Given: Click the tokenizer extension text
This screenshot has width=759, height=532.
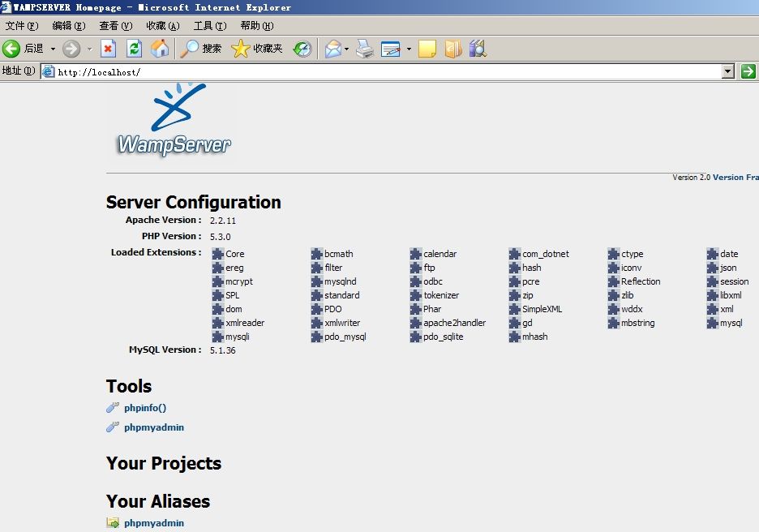Looking at the screenshot, I should tap(441, 295).
